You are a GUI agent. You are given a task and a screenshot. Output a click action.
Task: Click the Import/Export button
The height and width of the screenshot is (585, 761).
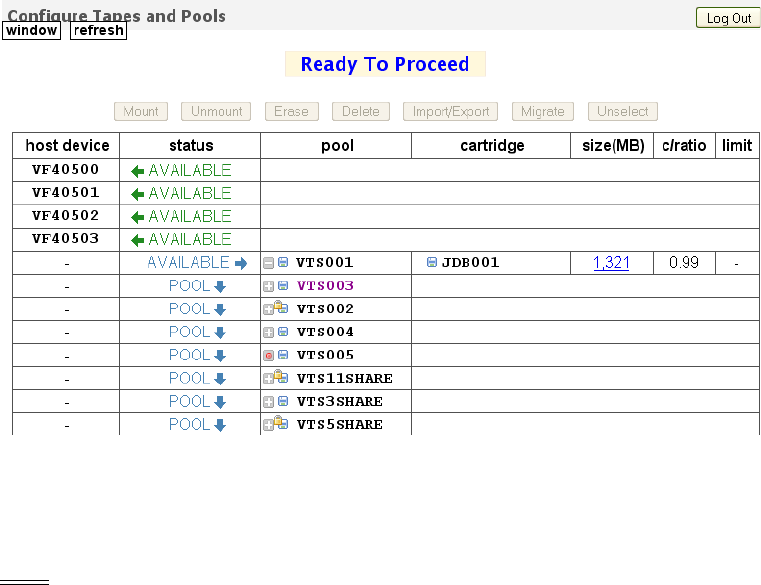(x=451, y=112)
